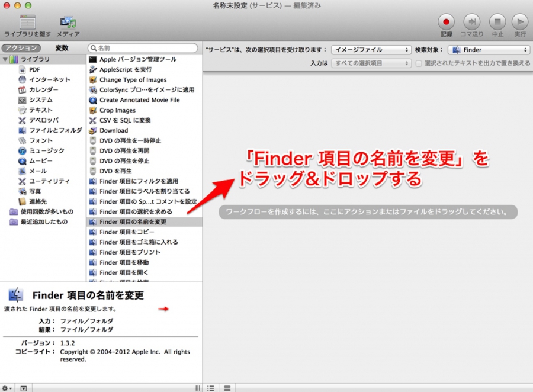Select the 連絡先 category icon
Viewport: 533px width, 392px height.
(x=22, y=201)
